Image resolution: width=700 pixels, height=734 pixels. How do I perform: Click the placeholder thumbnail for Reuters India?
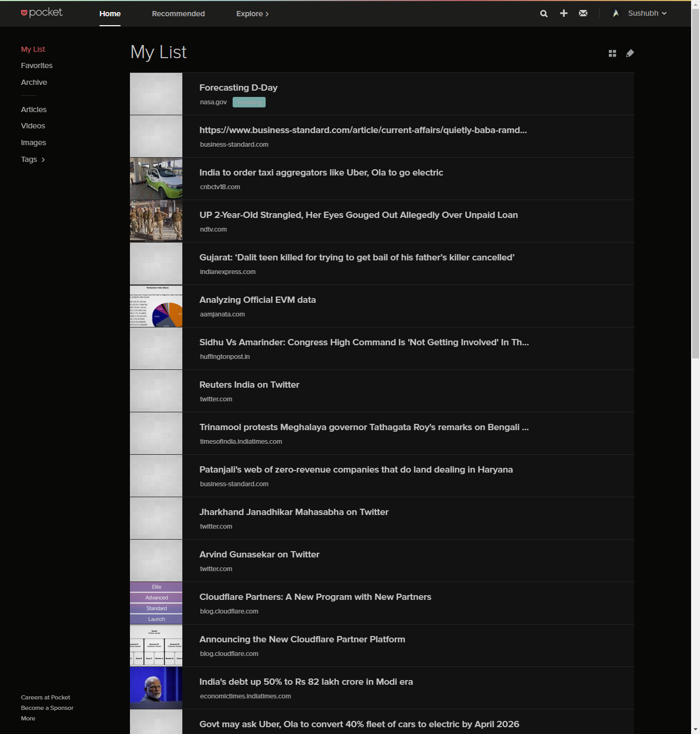click(156, 391)
